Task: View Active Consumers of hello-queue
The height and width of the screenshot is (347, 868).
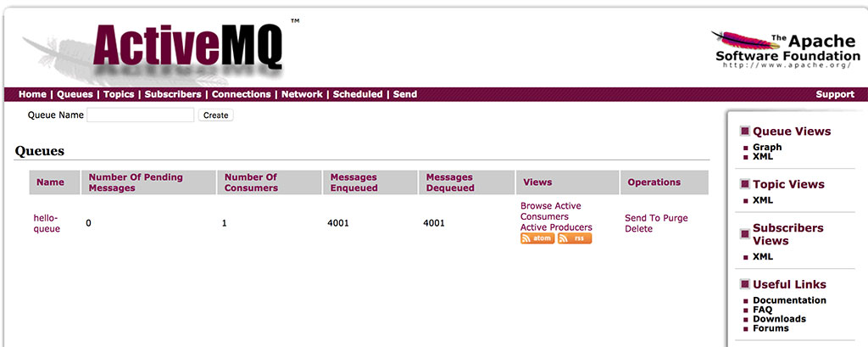Action: (545, 211)
